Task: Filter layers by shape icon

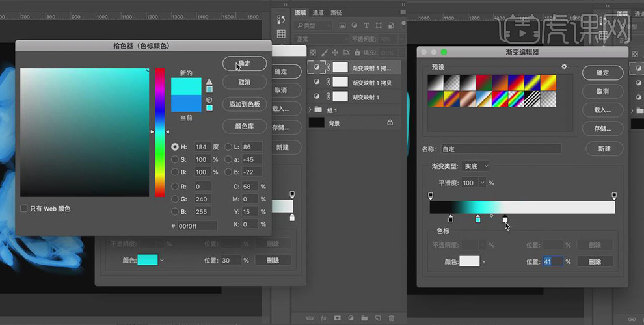Action: (x=379, y=25)
